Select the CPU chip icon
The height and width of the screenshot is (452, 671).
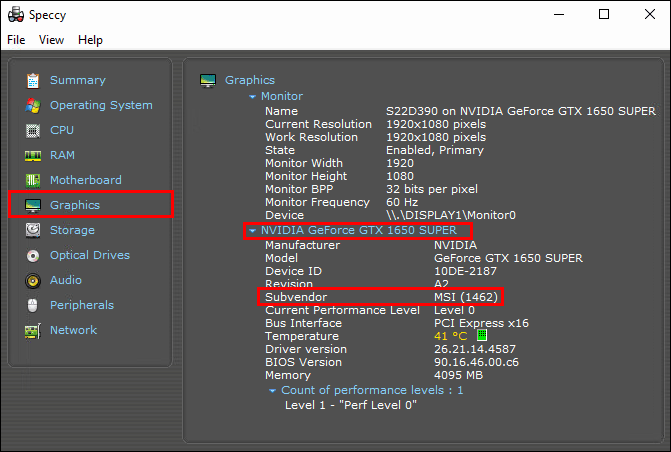[x=33, y=131]
